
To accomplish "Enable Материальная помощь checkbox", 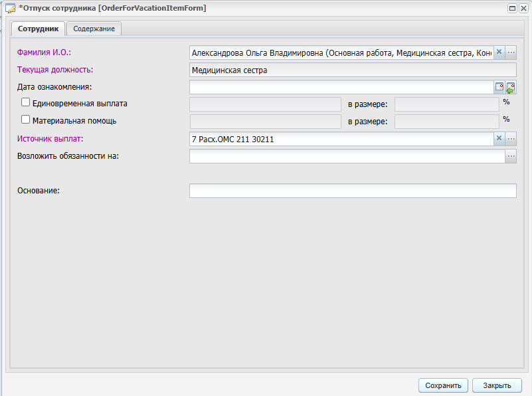I will (x=25, y=120).
